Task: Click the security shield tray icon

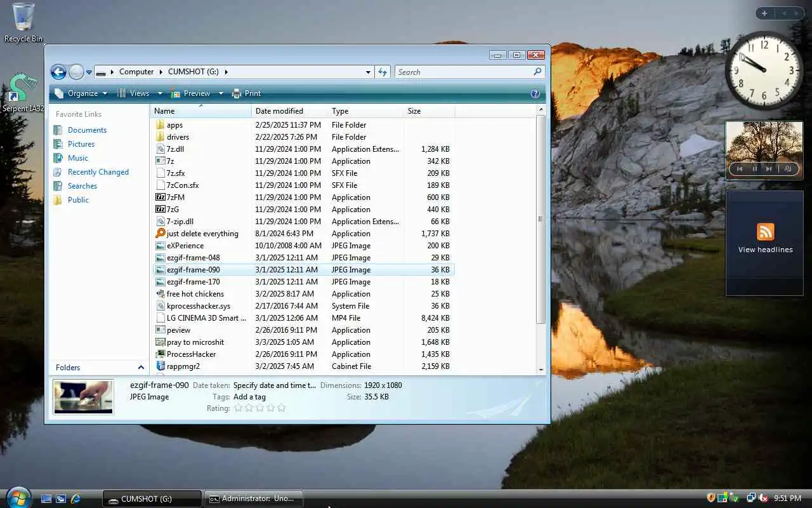Action: [x=711, y=498]
